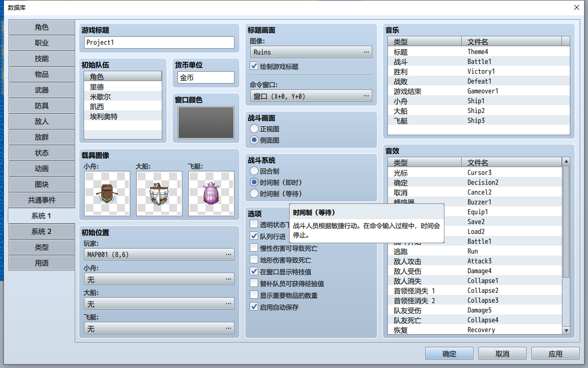This screenshot has width=588, height=368.
Task: Select 时间制（等待） battle system
Action: pos(254,194)
